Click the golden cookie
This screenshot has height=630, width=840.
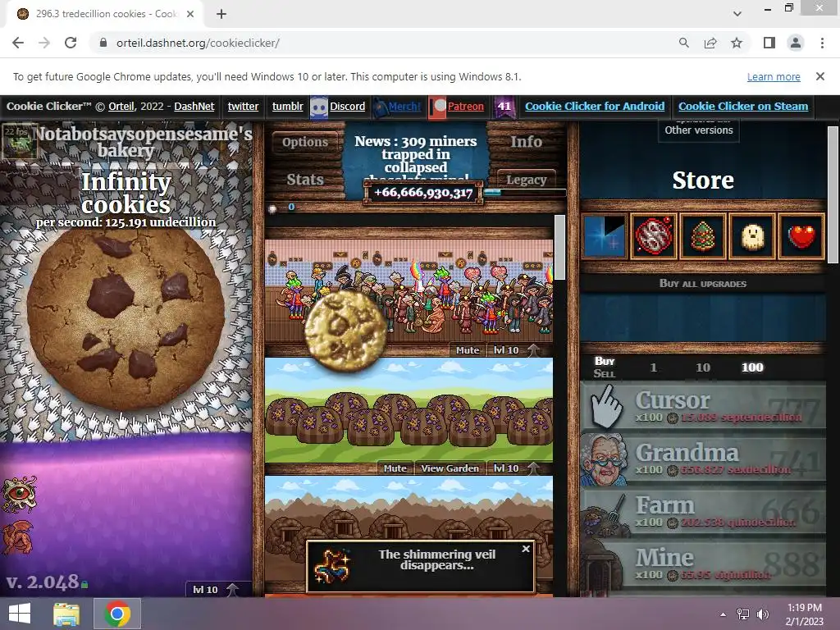(x=345, y=331)
